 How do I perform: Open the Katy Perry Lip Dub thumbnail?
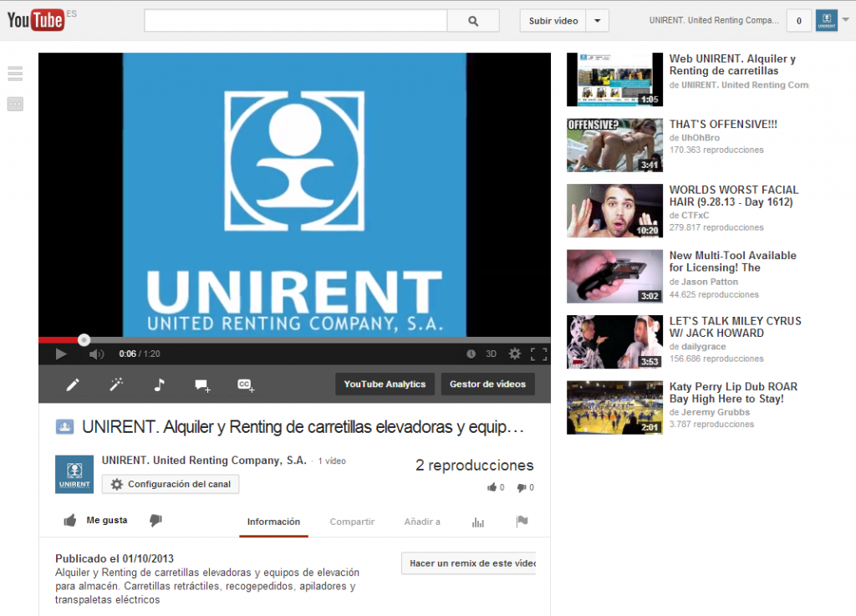[x=614, y=407]
